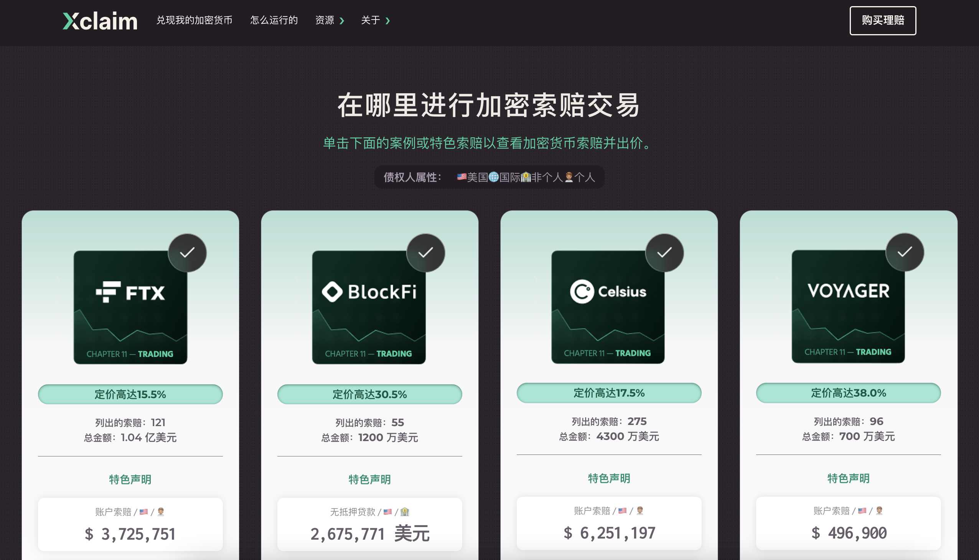Expand the 关于 dropdown chevron
Image resolution: width=979 pixels, height=560 pixels.
coord(388,21)
